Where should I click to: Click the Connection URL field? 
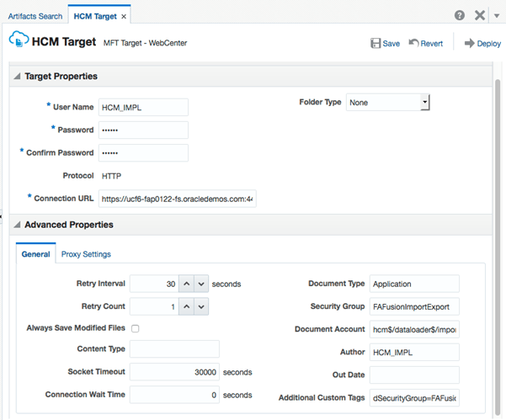click(177, 199)
